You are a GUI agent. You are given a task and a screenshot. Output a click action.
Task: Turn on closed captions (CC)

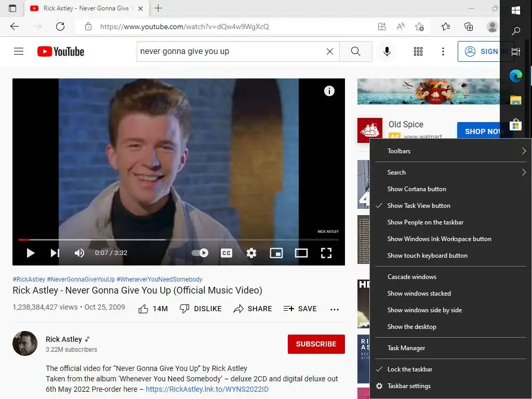pos(227,253)
